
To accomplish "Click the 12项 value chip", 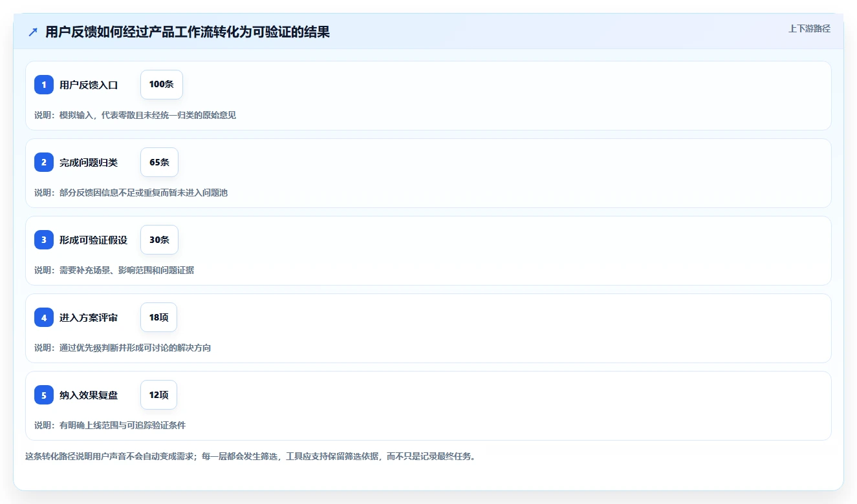I will pos(158,395).
